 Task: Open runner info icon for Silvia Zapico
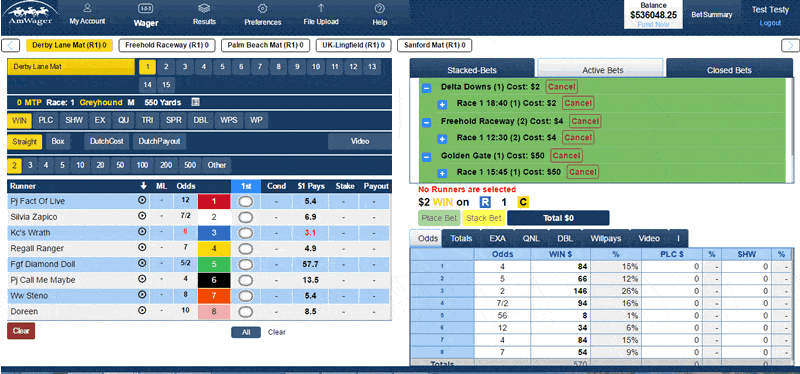(x=142, y=216)
